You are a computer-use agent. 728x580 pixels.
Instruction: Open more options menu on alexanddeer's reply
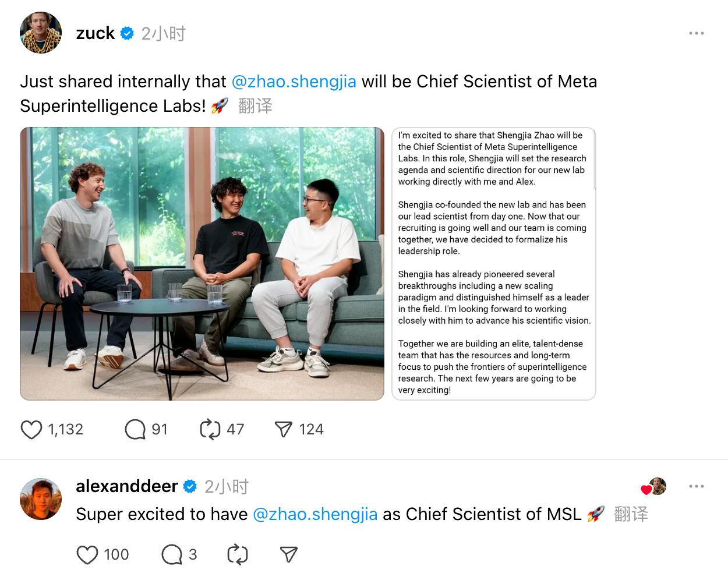[697, 486]
